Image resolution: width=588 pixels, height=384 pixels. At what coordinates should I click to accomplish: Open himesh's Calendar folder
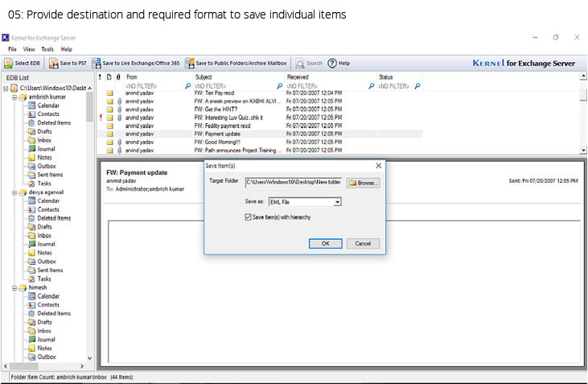(x=48, y=296)
